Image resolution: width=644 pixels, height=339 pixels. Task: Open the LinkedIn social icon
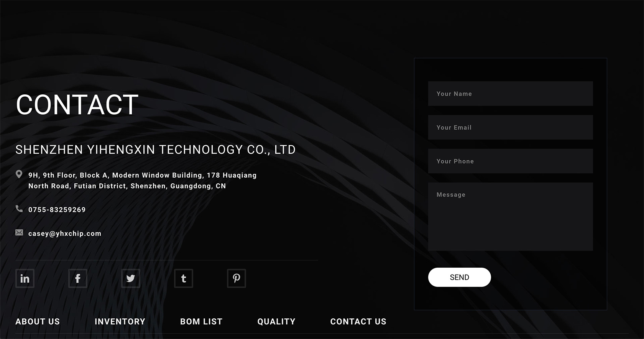pos(25,278)
